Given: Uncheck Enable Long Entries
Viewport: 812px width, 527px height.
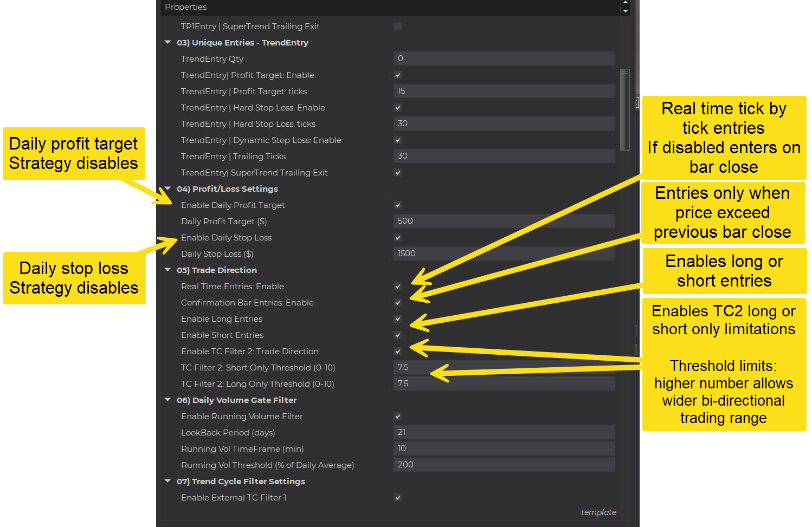Looking at the screenshot, I should point(397,319).
